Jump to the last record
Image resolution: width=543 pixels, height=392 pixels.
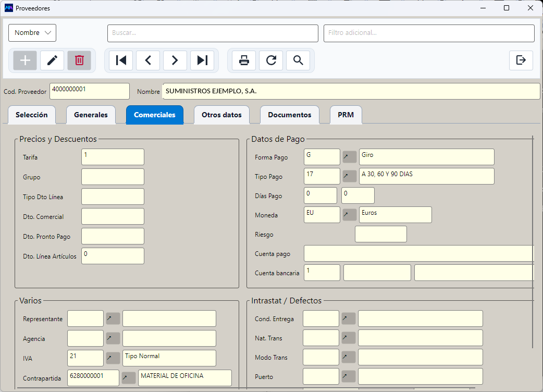pyautogui.click(x=202, y=60)
